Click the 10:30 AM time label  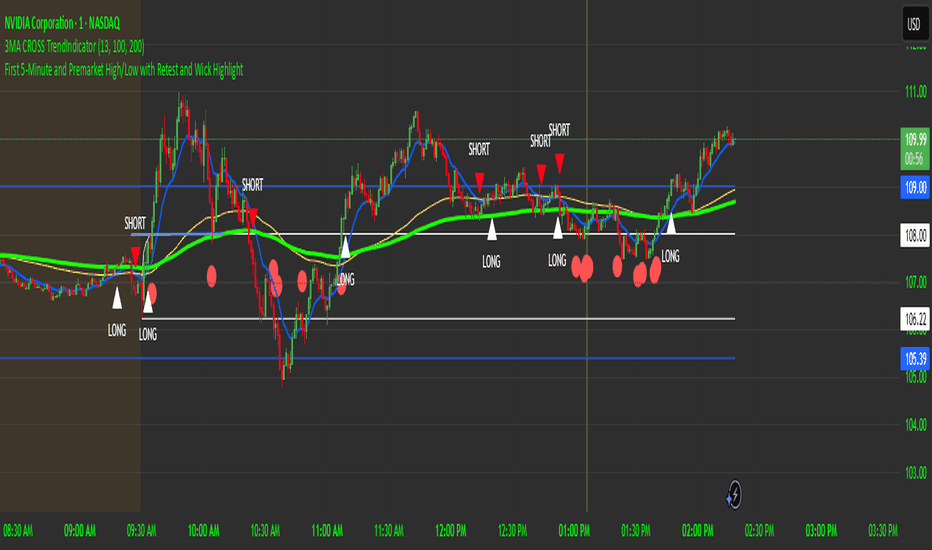click(265, 530)
